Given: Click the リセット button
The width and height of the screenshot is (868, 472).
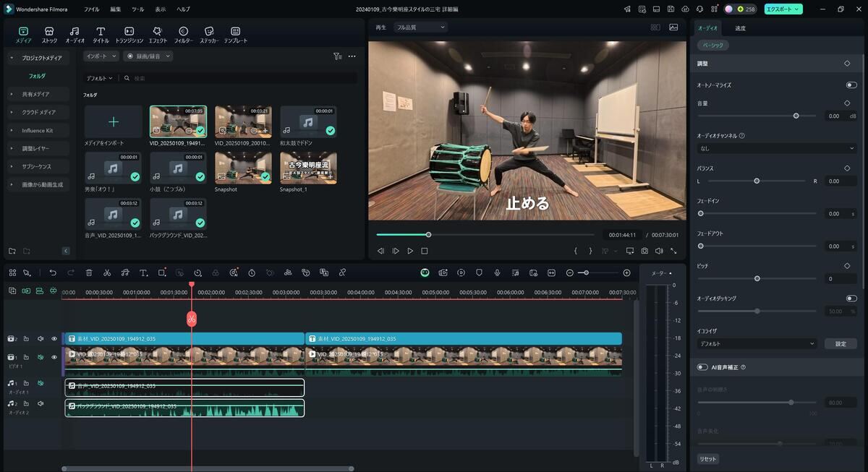Looking at the screenshot, I should click(708, 459).
